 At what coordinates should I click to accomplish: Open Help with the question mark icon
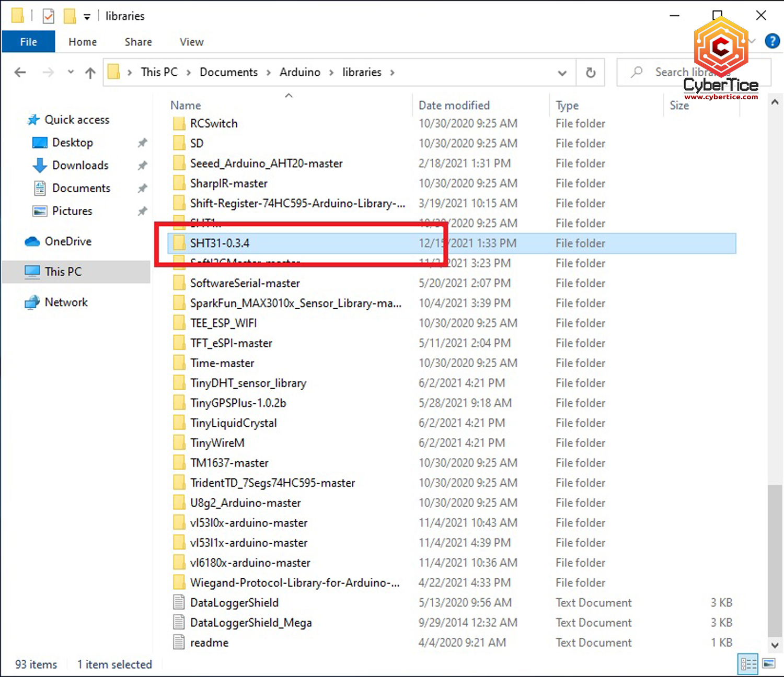[771, 41]
